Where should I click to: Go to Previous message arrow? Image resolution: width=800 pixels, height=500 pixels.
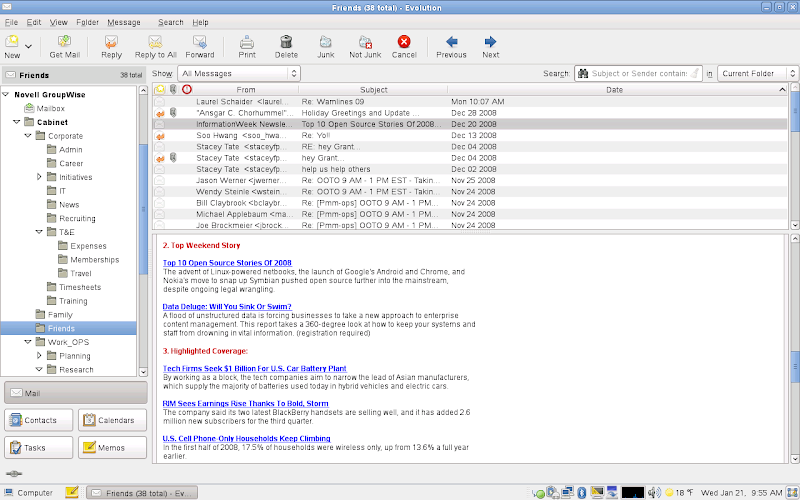tap(452, 41)
